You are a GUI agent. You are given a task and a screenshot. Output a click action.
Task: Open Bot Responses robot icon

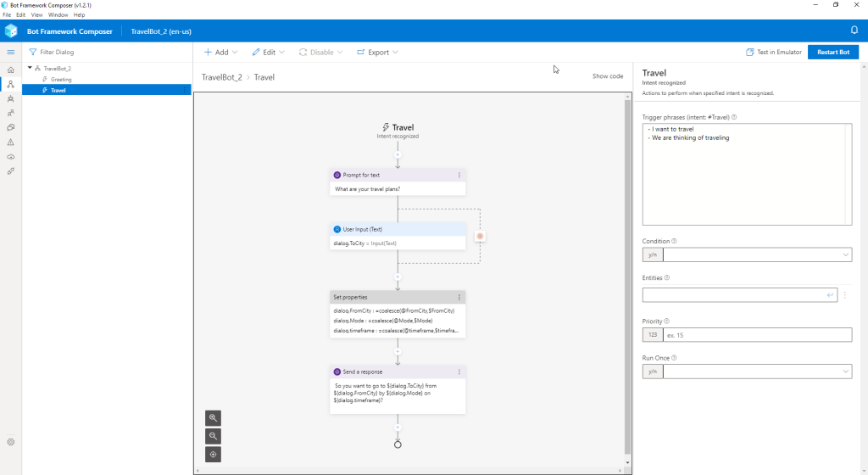pos(10,98)
